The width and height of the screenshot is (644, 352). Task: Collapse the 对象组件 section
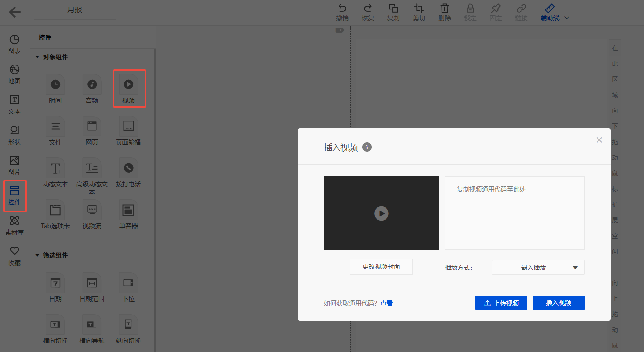click(37, 57)
